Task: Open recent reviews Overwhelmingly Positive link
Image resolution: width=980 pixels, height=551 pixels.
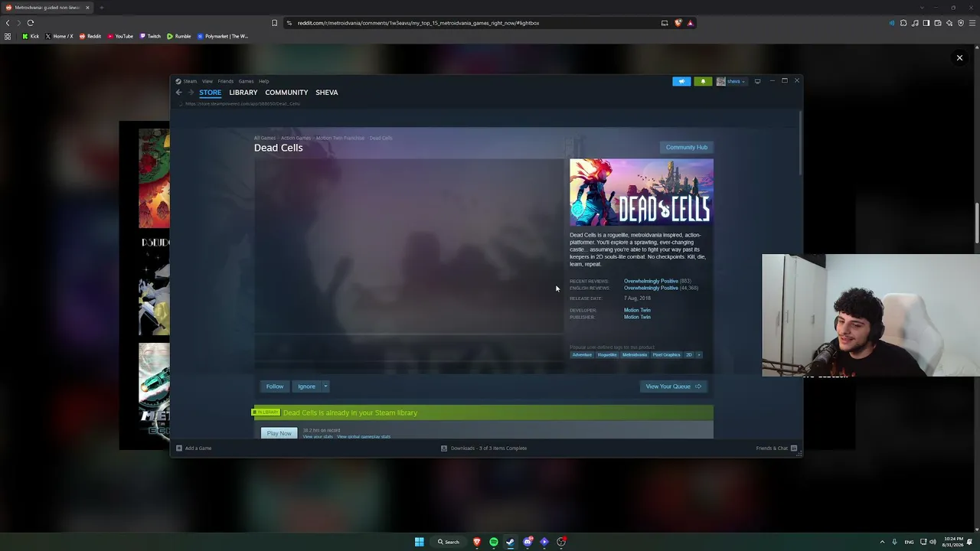Action: (x=651, y=281)
